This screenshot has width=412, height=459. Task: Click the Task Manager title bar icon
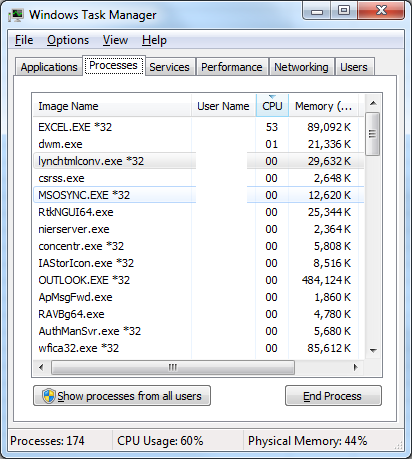tap(16, 15)
